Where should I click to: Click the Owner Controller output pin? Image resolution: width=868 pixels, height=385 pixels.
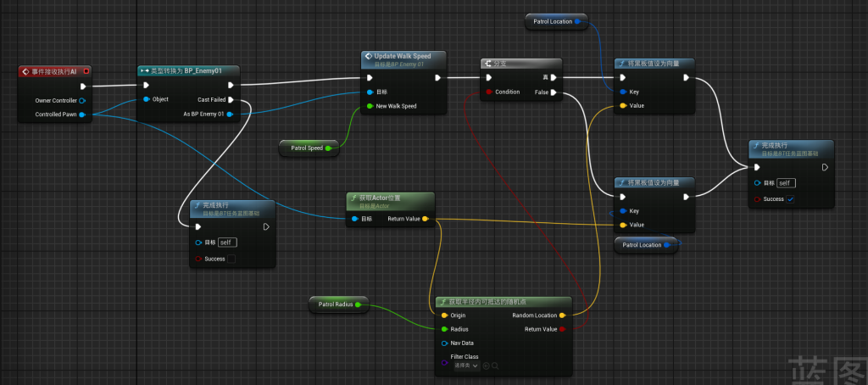click(82, 100)
